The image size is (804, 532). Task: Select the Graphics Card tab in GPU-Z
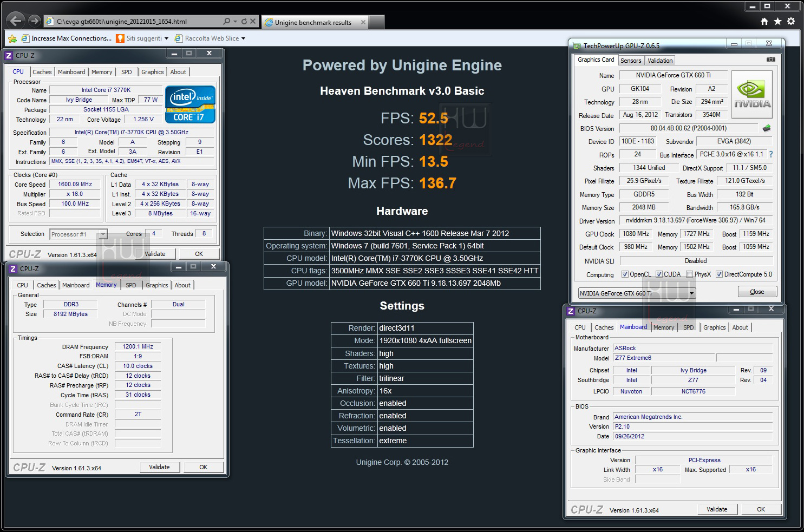click(x=596, y=60)
